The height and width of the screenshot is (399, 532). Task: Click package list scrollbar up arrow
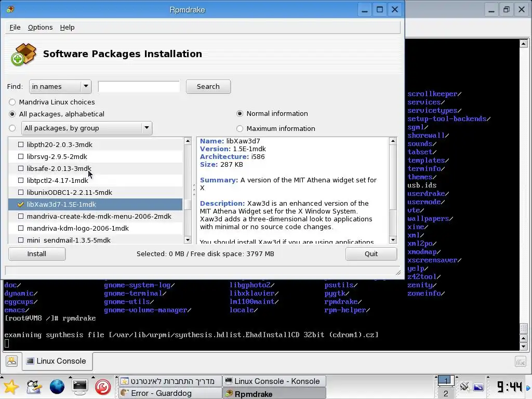(x=188, y=141)
